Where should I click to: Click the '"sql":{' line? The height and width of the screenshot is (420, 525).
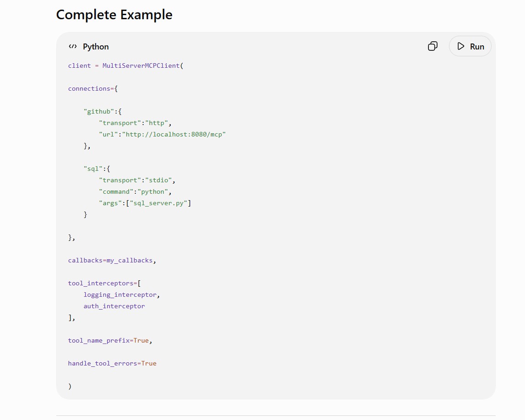[97, 169]
